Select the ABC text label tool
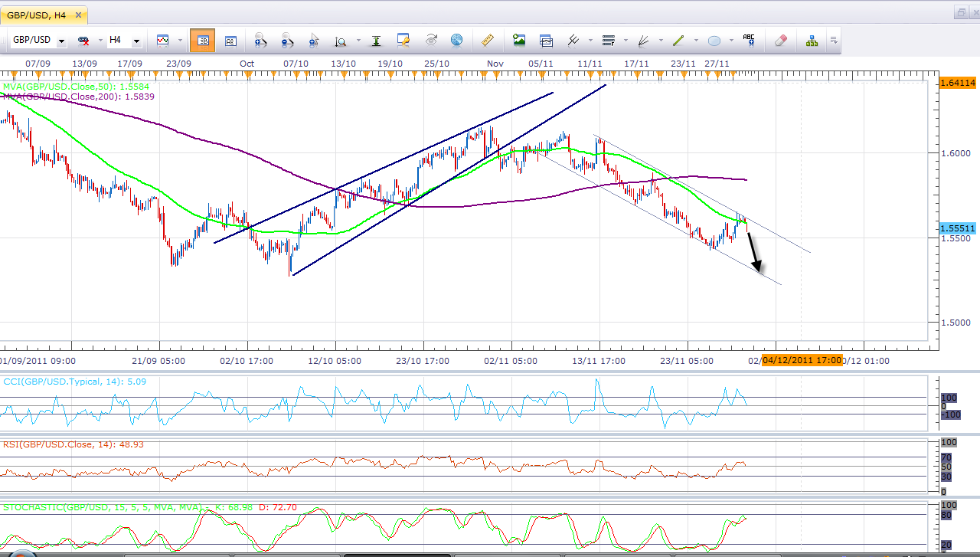 [x=749, y=40]
